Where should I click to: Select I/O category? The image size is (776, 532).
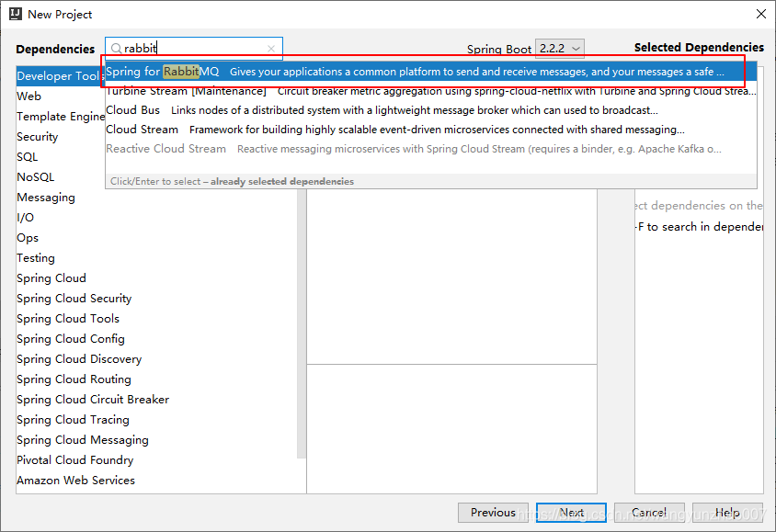(x=25, y=218)
